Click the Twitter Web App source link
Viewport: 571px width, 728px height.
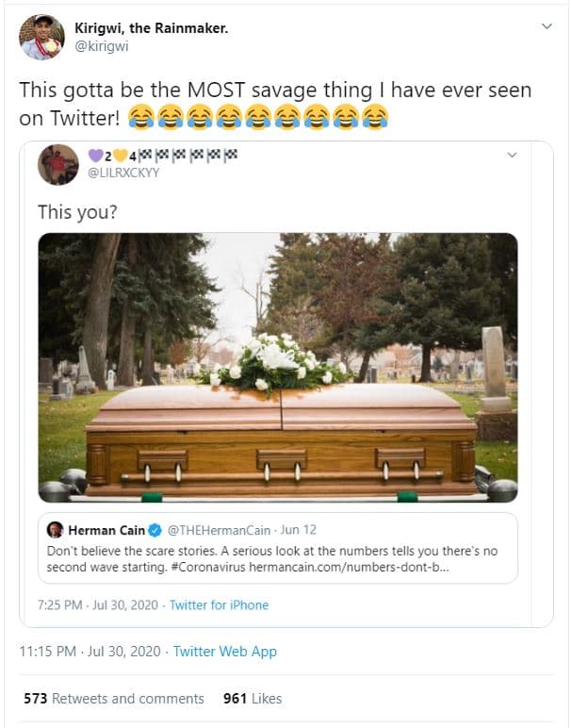[x=224, y=652]
